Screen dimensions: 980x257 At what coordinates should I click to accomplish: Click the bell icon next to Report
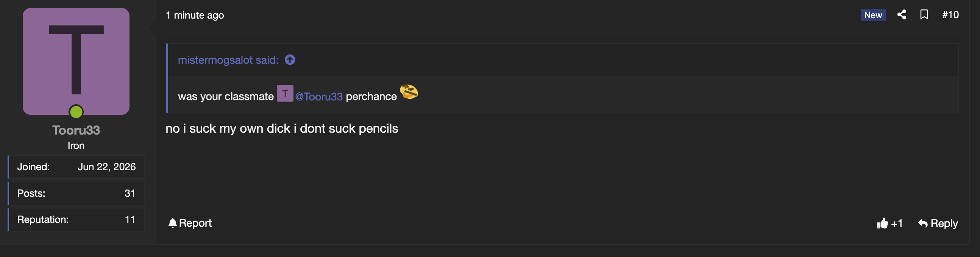(172, 223)
